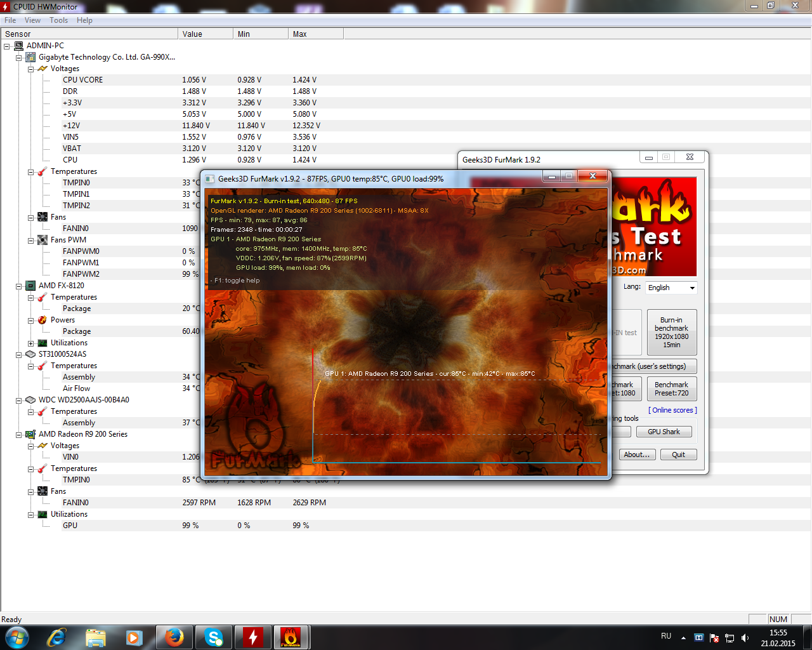The height and width of the screenshot is (650, 812).
Task: Select the VIN5 row label
Action: point(70,137)
